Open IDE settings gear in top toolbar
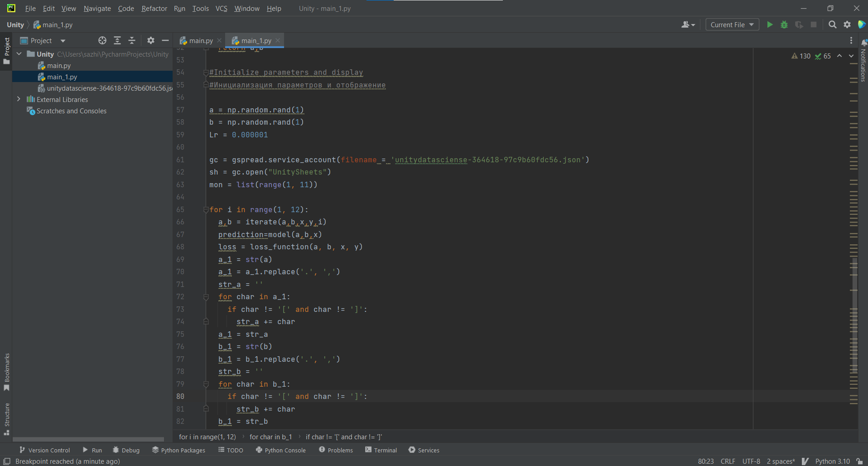 [x=847, y=25]
